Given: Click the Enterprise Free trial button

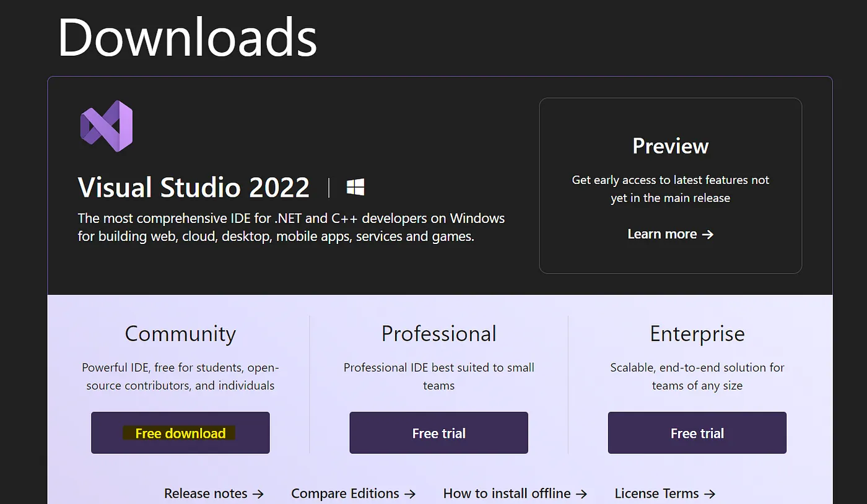Looking at the screenshot, I should tap(697, 433).
